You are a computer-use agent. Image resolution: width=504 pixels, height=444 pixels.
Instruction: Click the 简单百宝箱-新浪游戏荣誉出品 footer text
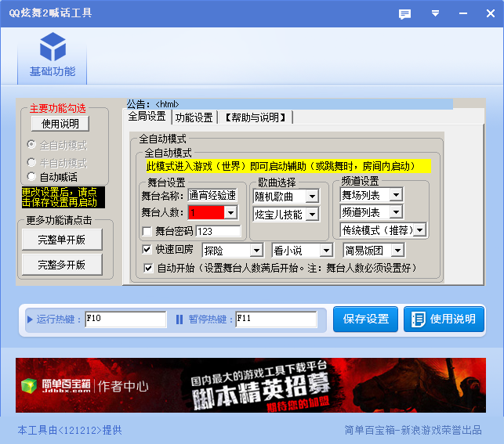pyautogui.click(x=413, y=430)
